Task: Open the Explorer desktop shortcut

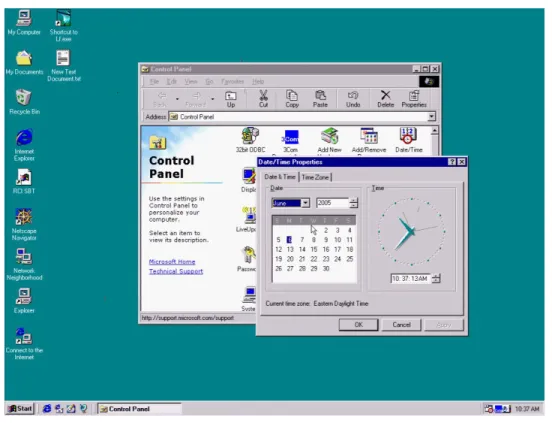Action: 24,301
